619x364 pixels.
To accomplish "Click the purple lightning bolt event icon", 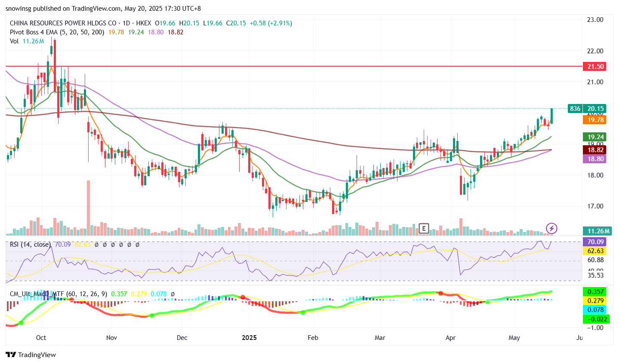I will pyautogui.click(x=551, y=228).
